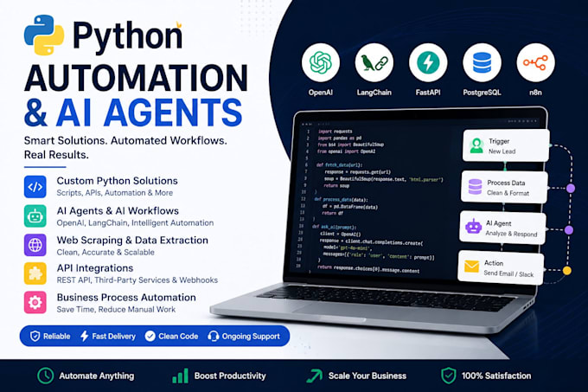Click the robot icon in the AI Agent card
Image resolution: width=588 pixels, height=392 pixels.
(x=473, y=227)
